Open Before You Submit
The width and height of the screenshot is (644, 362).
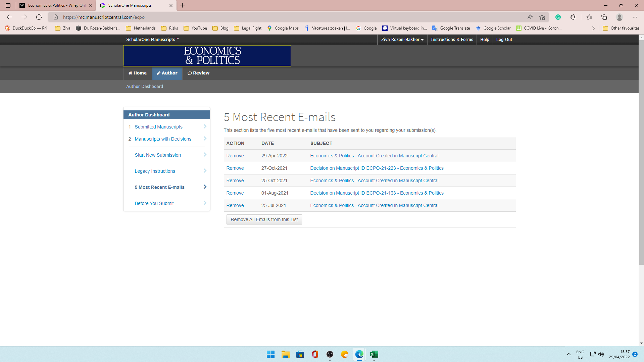tap(154, 203)
